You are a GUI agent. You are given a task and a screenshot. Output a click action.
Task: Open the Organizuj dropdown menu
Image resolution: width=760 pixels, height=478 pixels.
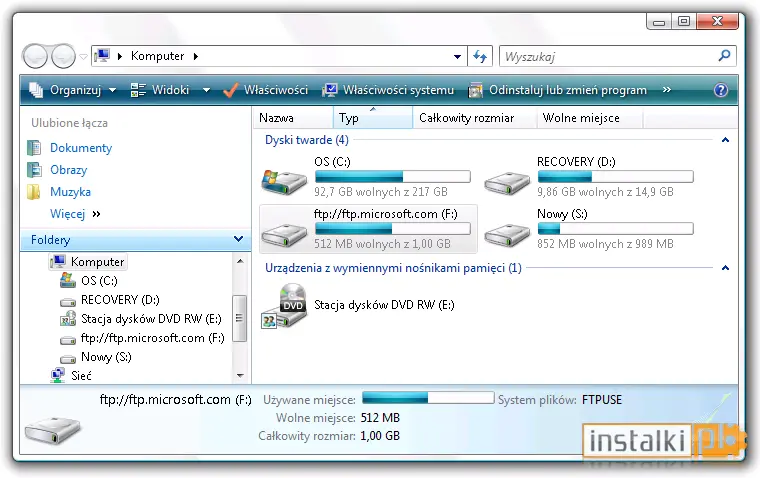(73, 90)
